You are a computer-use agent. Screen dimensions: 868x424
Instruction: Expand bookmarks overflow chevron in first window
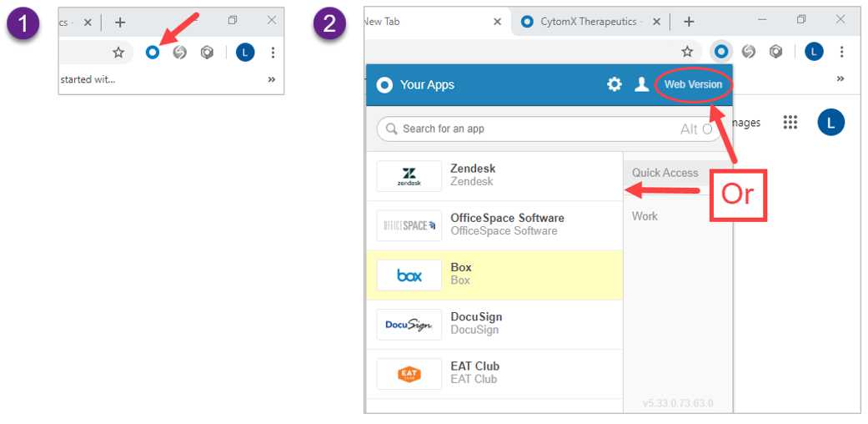(x=272, y=79)
